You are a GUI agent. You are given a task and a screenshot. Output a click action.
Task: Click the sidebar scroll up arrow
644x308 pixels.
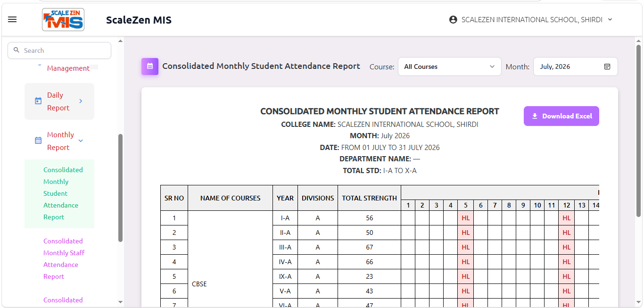pyautogui.click(x=120, y=41)
